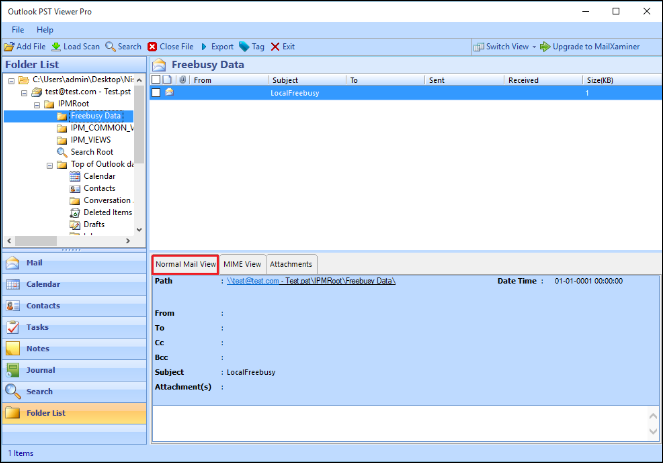
Task: Click the Switch View icon
Action: click(478, 47)
